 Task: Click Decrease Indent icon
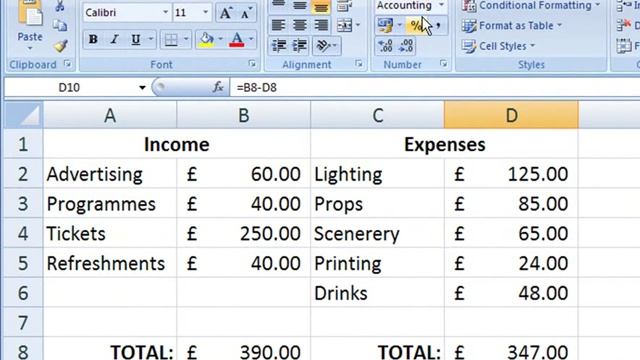(279, 45)
